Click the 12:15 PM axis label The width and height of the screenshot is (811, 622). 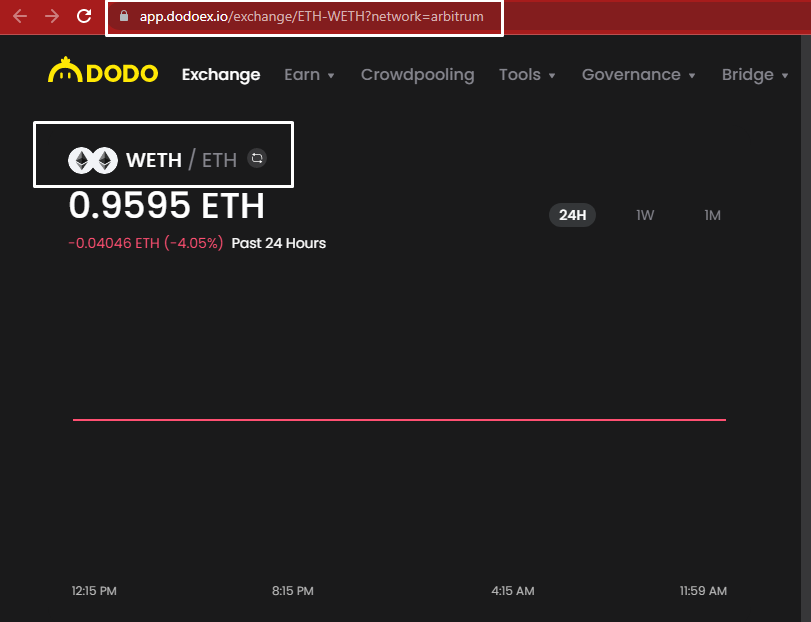[x=94, y=590]
